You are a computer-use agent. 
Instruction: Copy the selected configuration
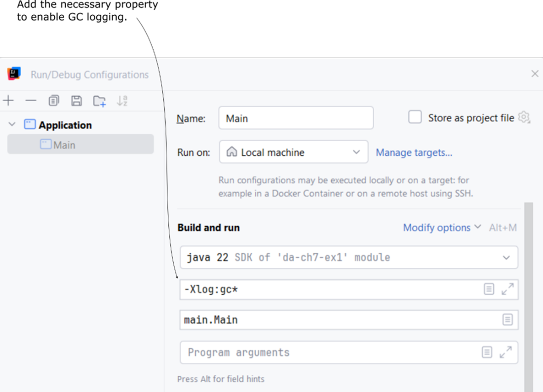(53, 101)
